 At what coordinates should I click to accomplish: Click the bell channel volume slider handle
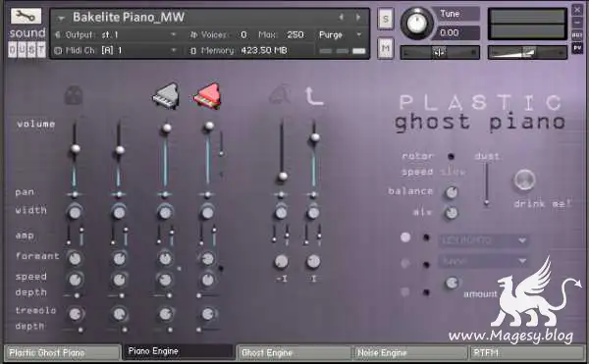(x=283, y=176)
